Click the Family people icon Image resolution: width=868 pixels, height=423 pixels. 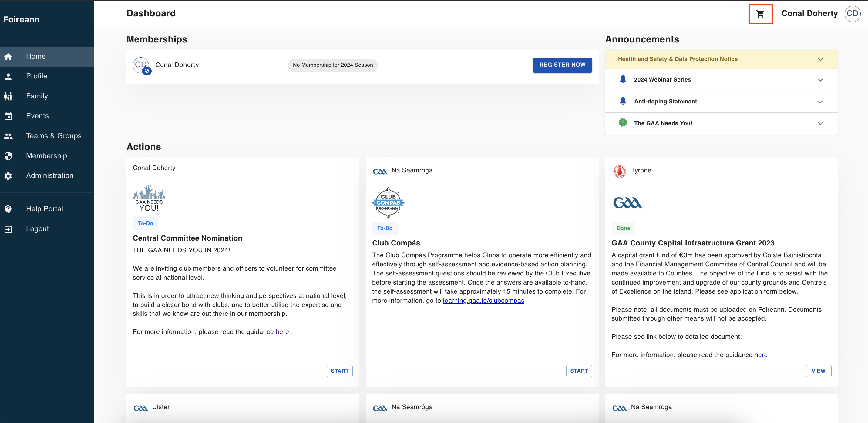point(8,96)
